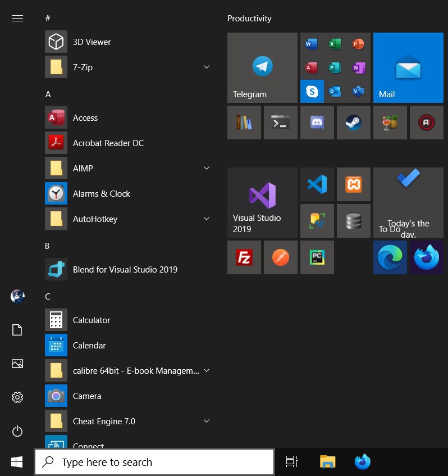Launch Word from the Office tile group
The width and height of the screenshot is (448, 476).
(x=312, y=44)
